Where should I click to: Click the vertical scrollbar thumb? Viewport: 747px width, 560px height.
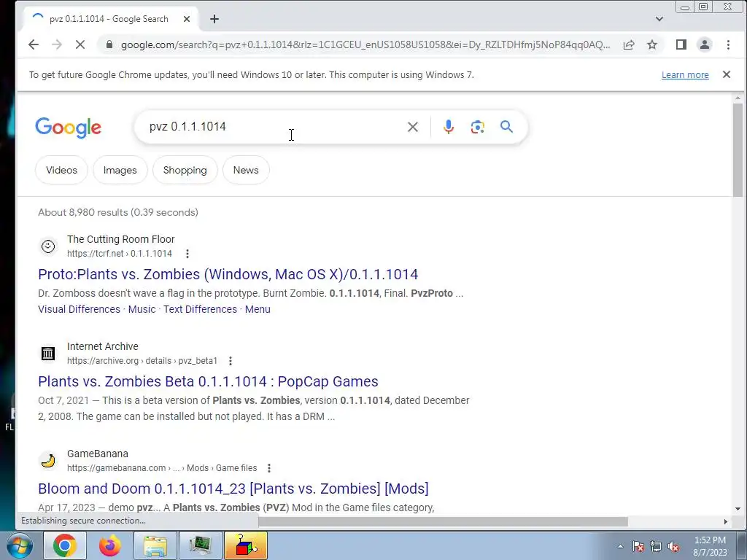point(738,149)
